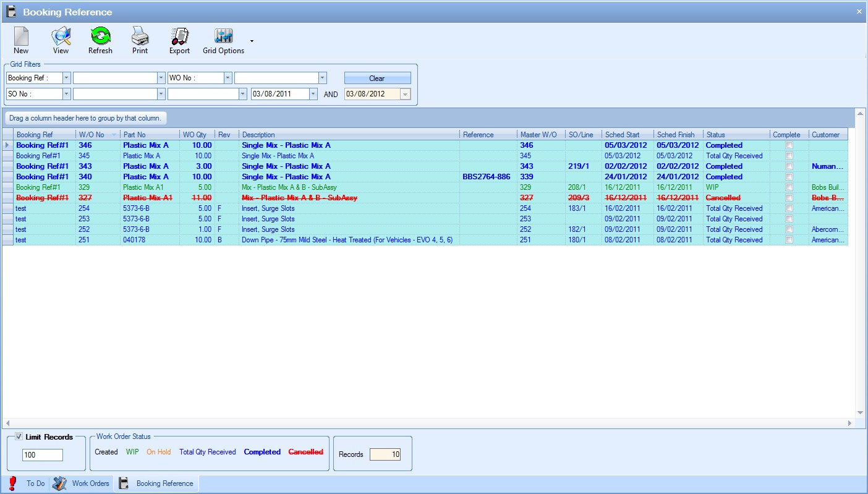Tick Complete checkbox for work order 346
The width and height of the screenshot is (868, 494).
[x=789, y=145]
